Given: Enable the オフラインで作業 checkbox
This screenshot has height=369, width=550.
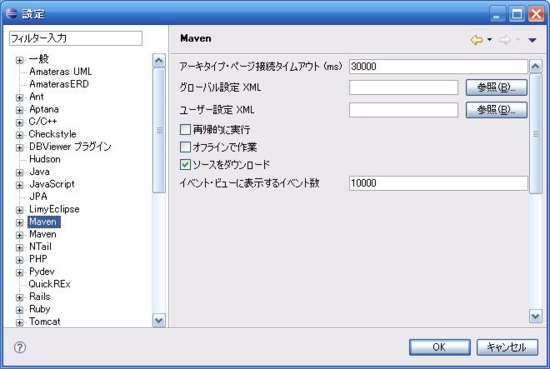Looking at the screenshot, I should (x=185, y=147).
